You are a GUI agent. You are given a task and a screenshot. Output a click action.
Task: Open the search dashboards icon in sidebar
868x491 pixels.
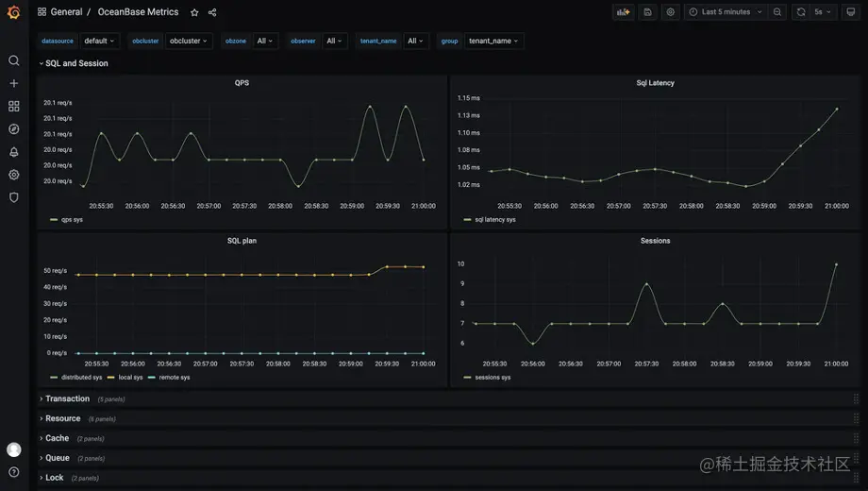click(x=14, y=60)
